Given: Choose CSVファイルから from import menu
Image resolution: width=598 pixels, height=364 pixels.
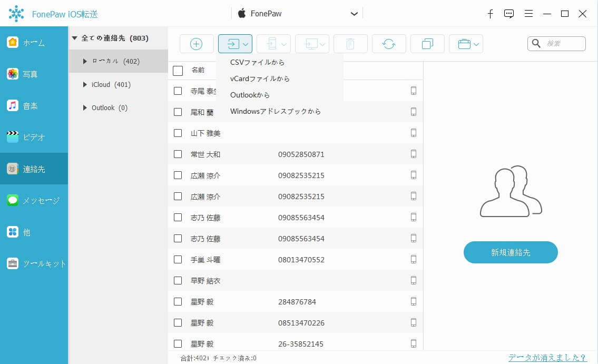Looking at the screenshot, I should [x=257, y=62].
